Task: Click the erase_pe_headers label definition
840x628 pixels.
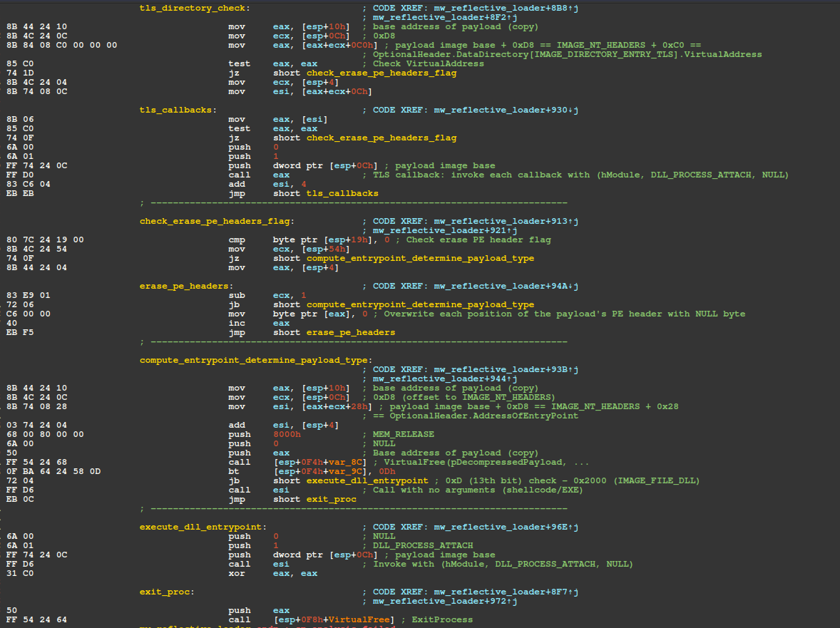Action: (x=186, y=286)
